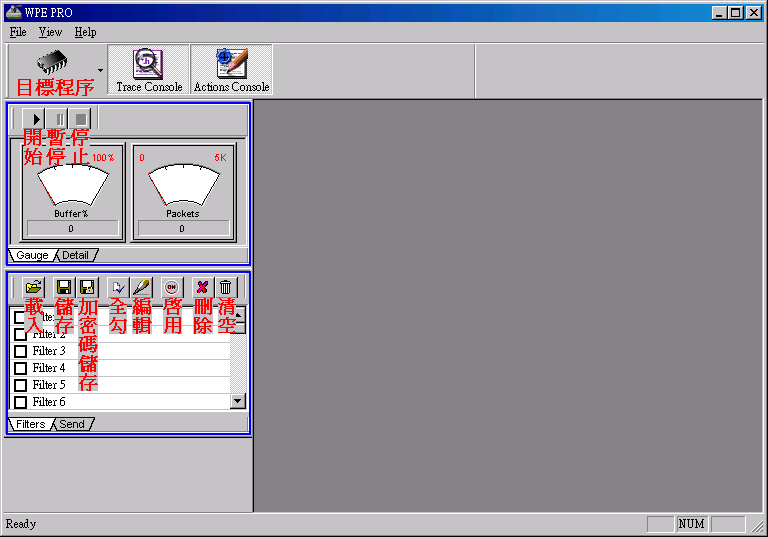Screen dimensions: 768x537
Task: Save filters with password protection icon
Action: click(87, 287)
